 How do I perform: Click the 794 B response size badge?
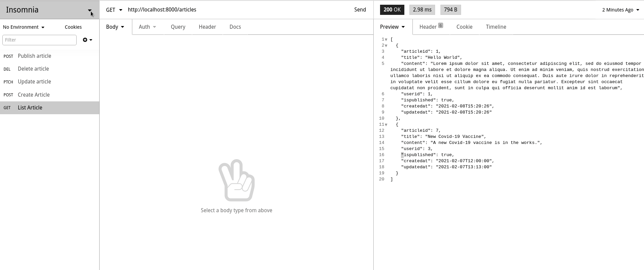click(x=451, y=10)
